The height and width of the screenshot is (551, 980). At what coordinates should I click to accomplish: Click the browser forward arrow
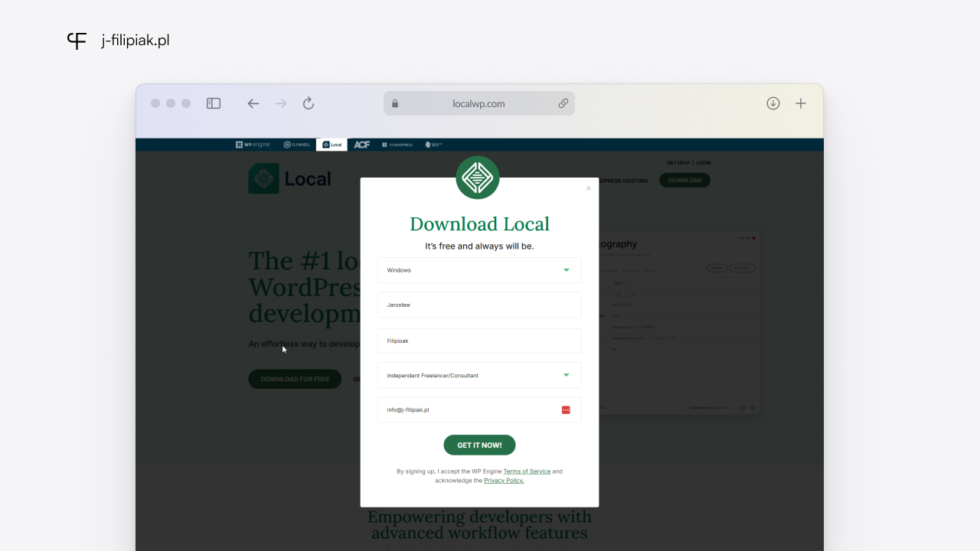(281, 103)
